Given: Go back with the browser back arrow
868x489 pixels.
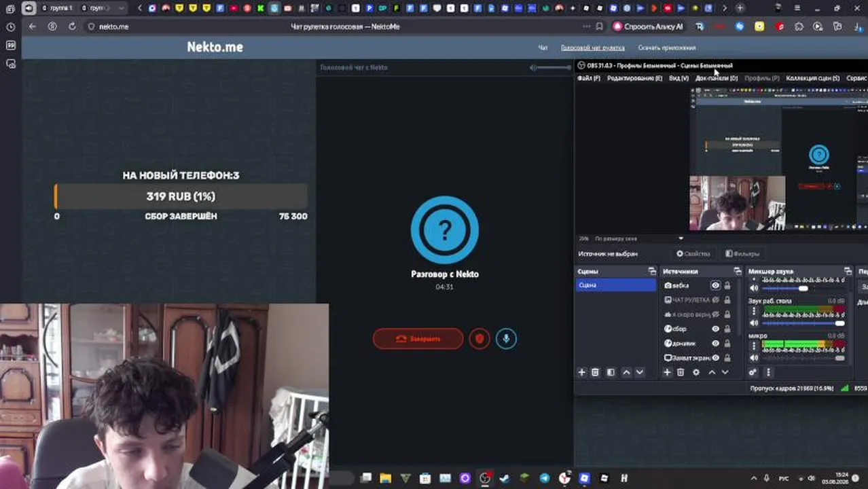Looking at the screenshot, I should pos(32,26).
